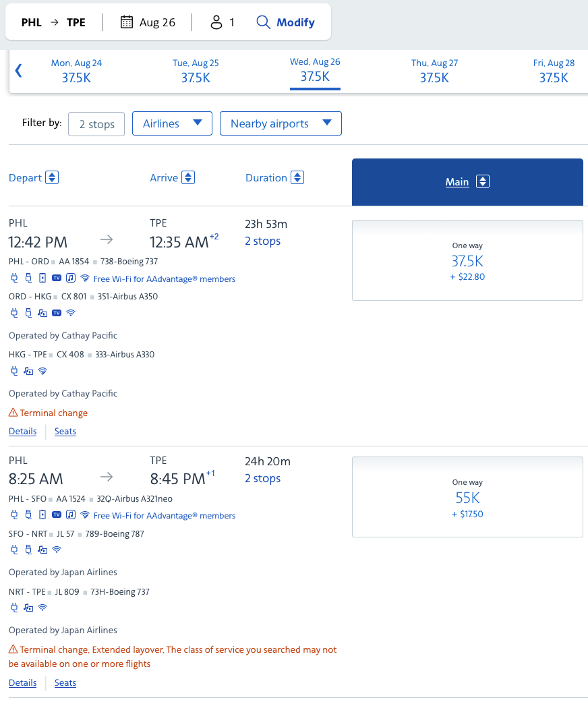588x704 pixels.
Task: View Seats for the 8:25 AM flight
Action: pyautogui.click(x=65, y=682)
